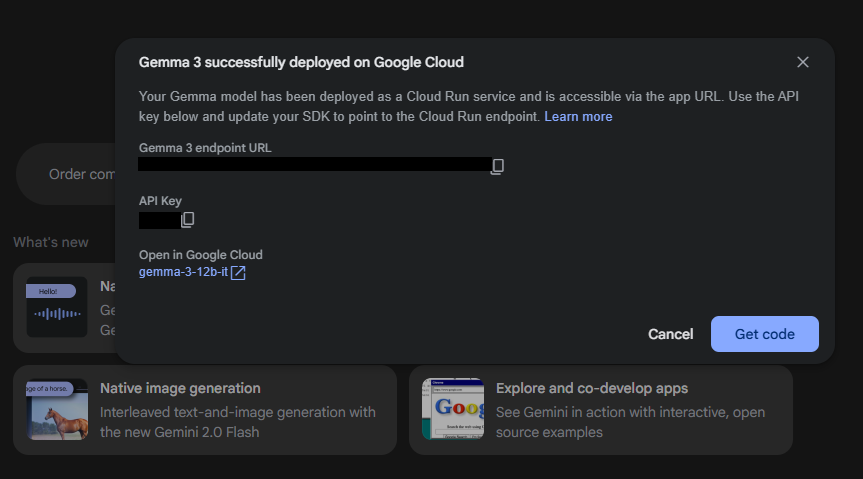This screenshot has height=479, width=863.
Task: Select the redacted endpoint URL field
Action: tap(314, 164)
